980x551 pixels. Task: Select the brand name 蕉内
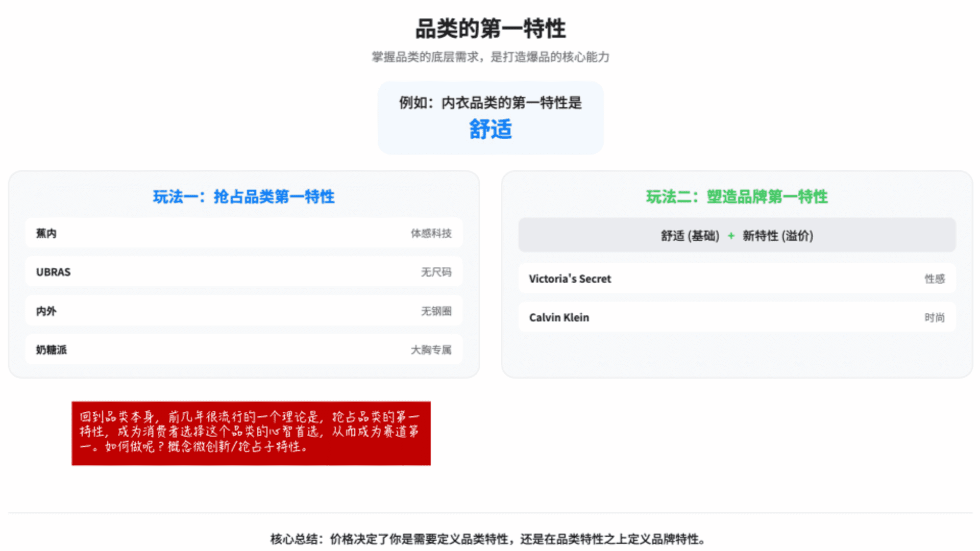tap(46, 233)
